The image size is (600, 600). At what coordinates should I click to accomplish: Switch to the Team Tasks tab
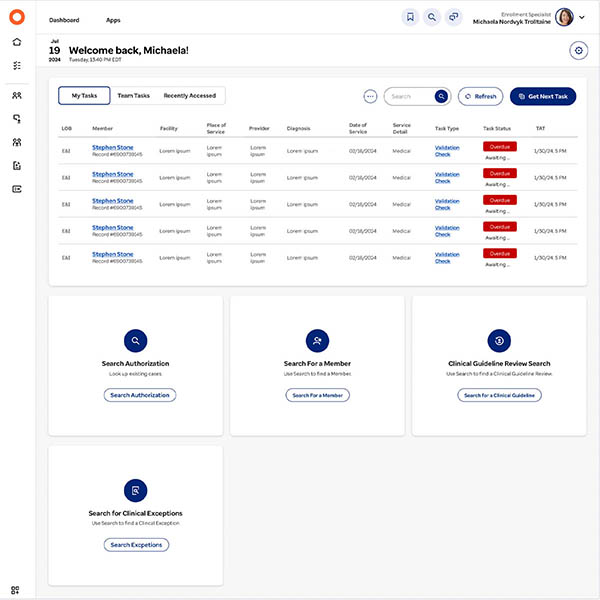point(133,96)
